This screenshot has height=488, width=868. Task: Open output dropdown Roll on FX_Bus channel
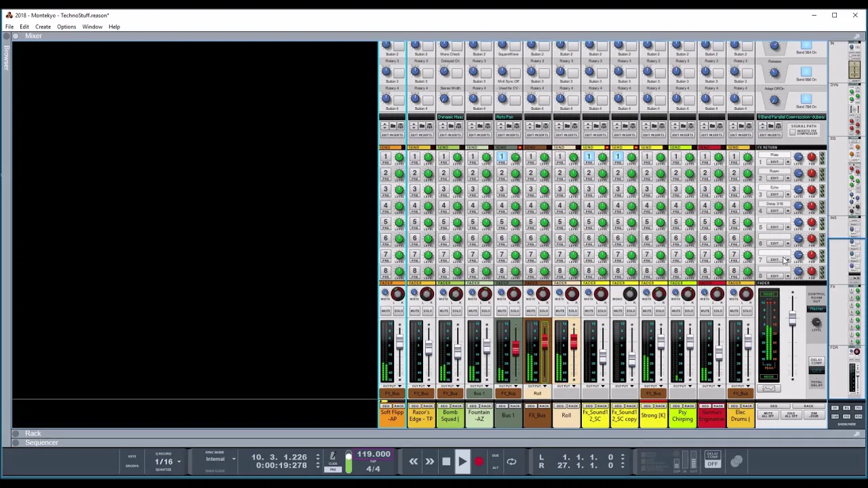[537, 394]
